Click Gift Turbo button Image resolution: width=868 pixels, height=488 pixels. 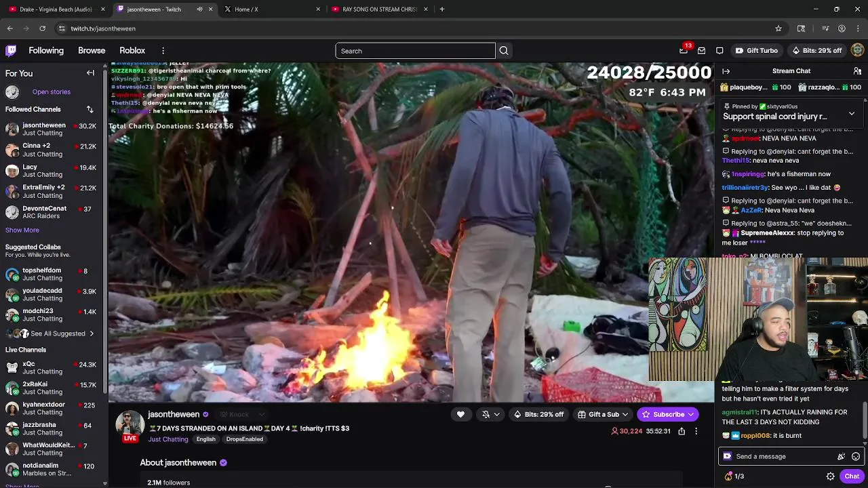coord(757,51)
